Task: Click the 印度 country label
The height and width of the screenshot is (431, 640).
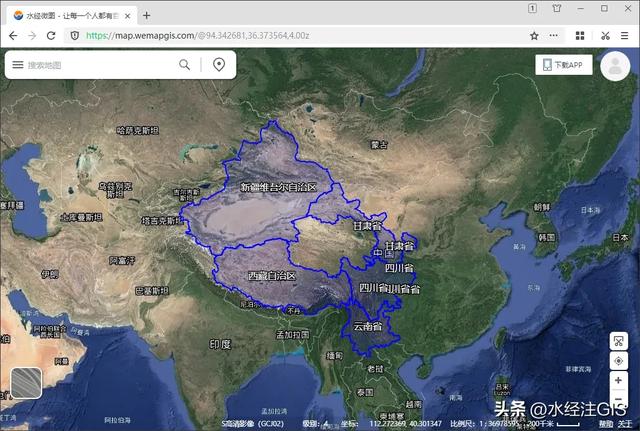Action: (x=220, y=344)
